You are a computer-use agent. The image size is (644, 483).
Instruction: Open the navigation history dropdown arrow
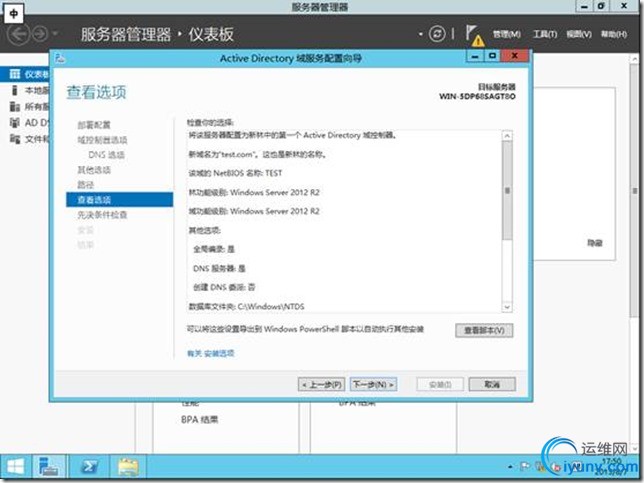pos(56,33)
